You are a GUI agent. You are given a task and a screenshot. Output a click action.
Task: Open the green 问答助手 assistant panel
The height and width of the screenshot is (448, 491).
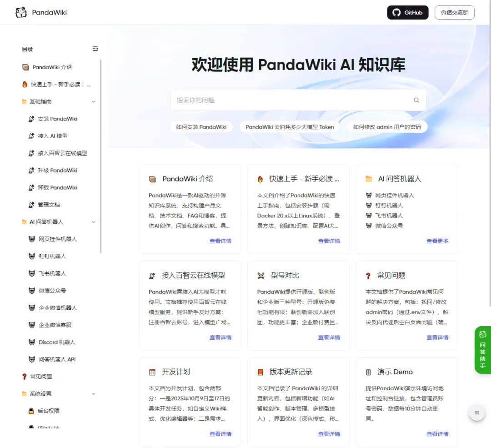[x=483, y=350]
